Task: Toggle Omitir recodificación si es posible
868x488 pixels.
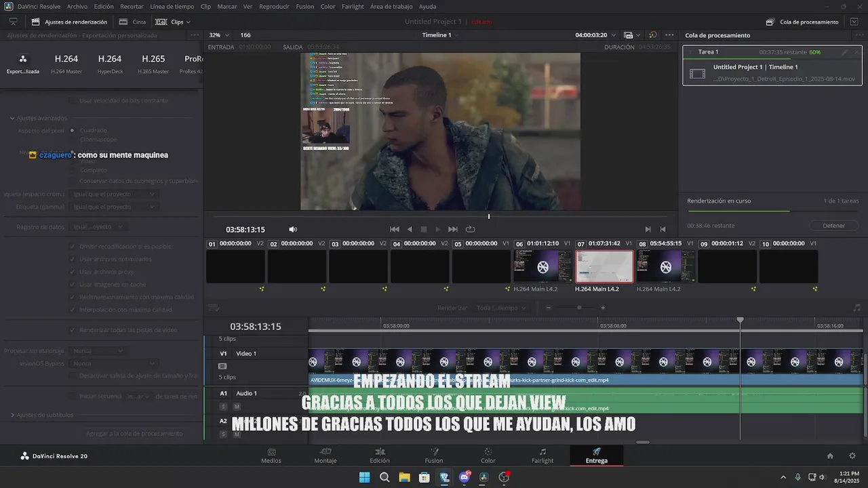Action: point(73,247)
